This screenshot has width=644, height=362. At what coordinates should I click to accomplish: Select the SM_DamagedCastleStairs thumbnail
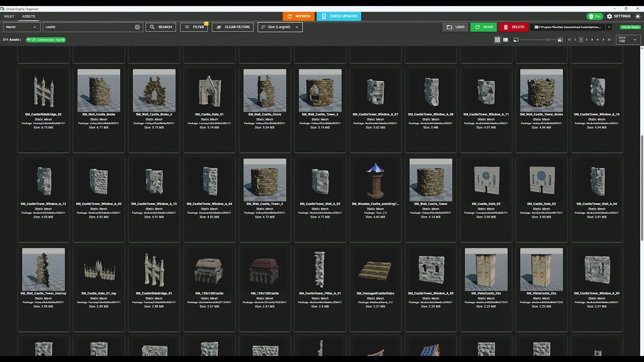[x=375, y=269]
